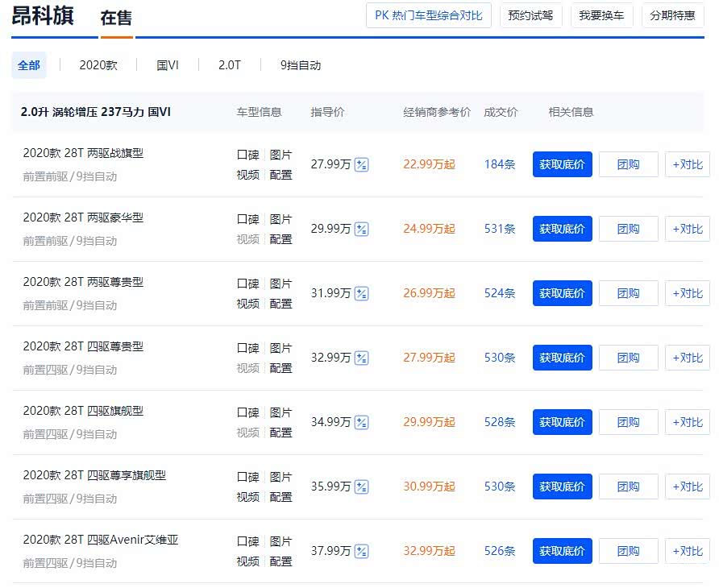Click 团购 for 四驱旗舰型
719x588 pixels.
tap(629, 422)
